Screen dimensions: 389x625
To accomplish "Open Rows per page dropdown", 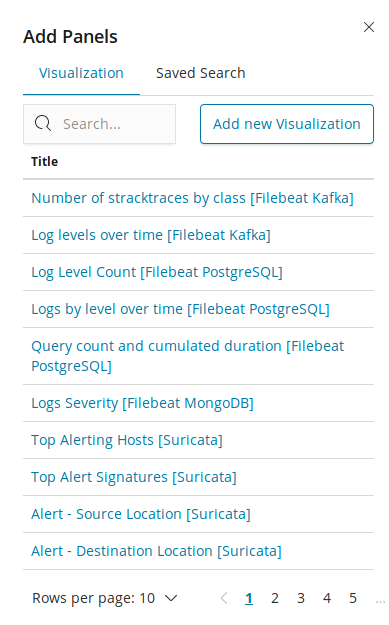I will (x=105, y=598).
